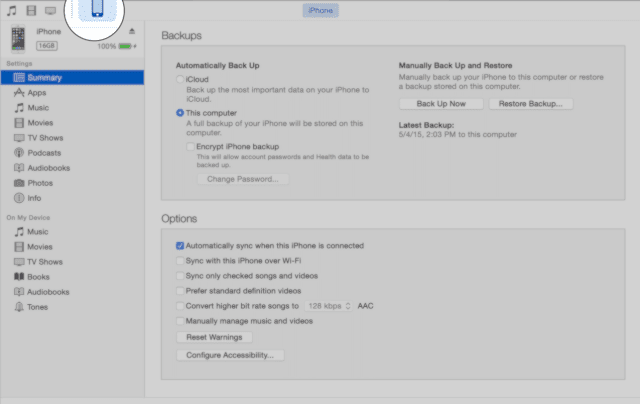The image size is (640, 404).
Task: Open Audiobooks under On My Device
Action: coord(72,292)
